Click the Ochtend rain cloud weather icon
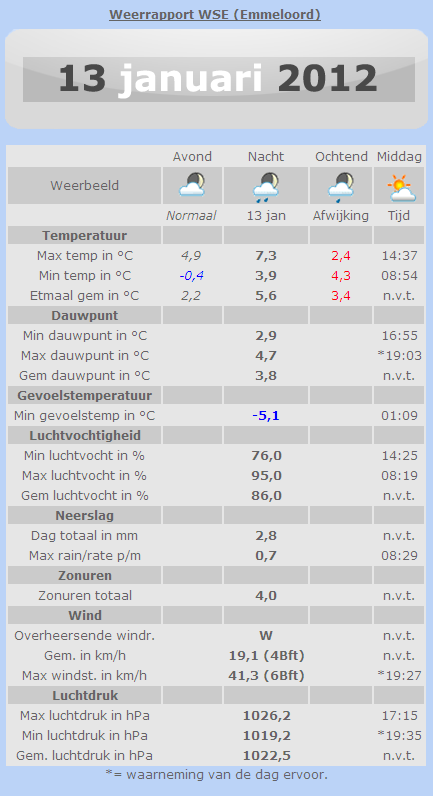The height and width of the screenshot is (796, 433). point(341,185)
